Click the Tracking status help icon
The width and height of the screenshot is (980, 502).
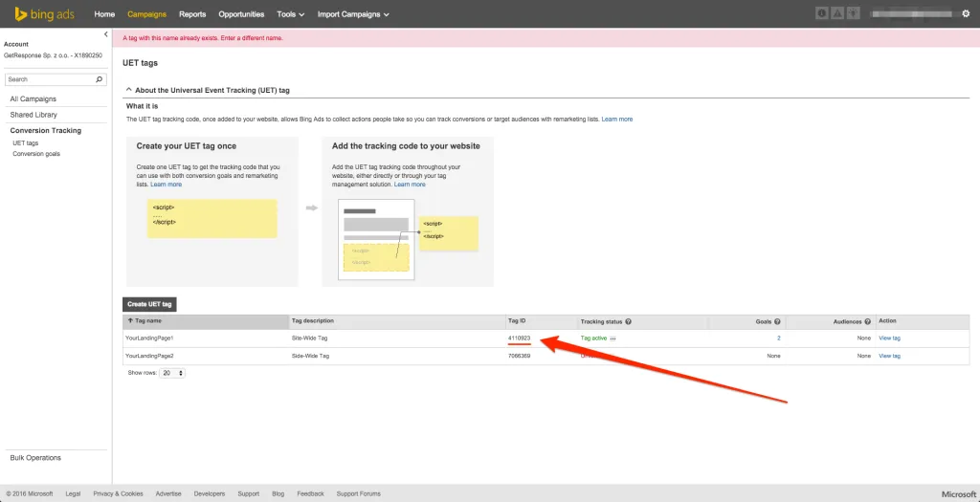tap(628, 321)
